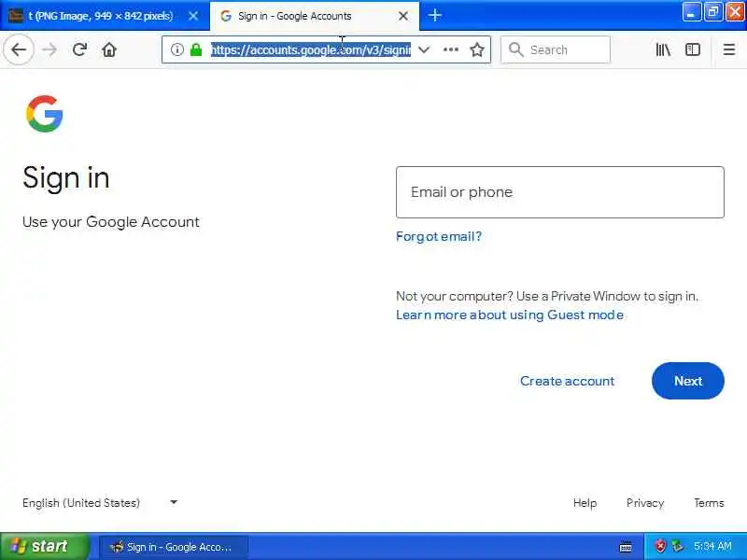Expand the address bar history dropdown arrow
747x560 pixels.
pos(424,49)
